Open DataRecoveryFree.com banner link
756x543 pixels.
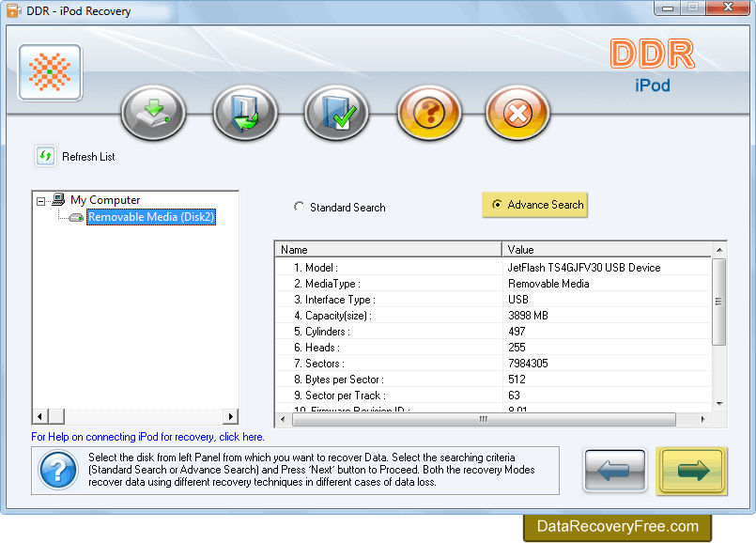(618, 526)
